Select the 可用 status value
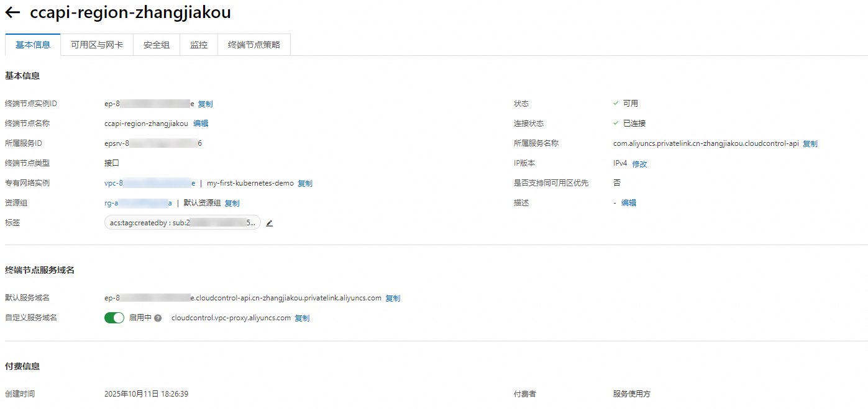 tap(631, 104)
